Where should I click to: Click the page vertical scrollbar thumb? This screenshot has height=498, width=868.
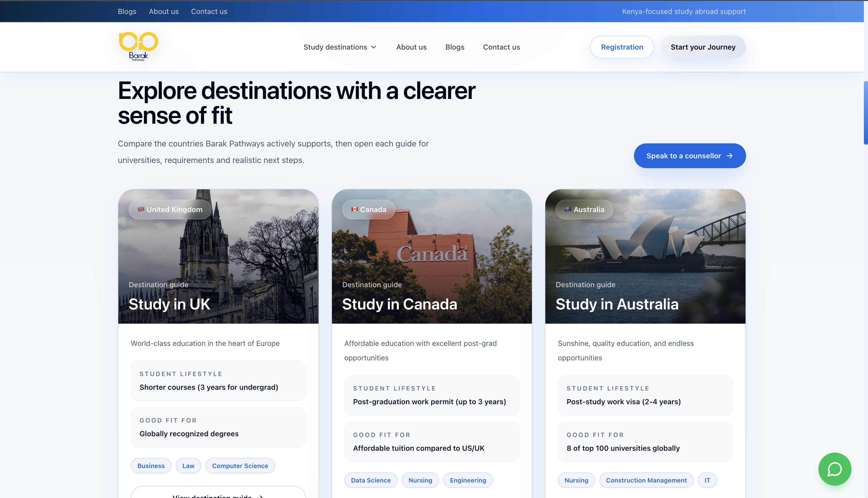click(866, 113)
